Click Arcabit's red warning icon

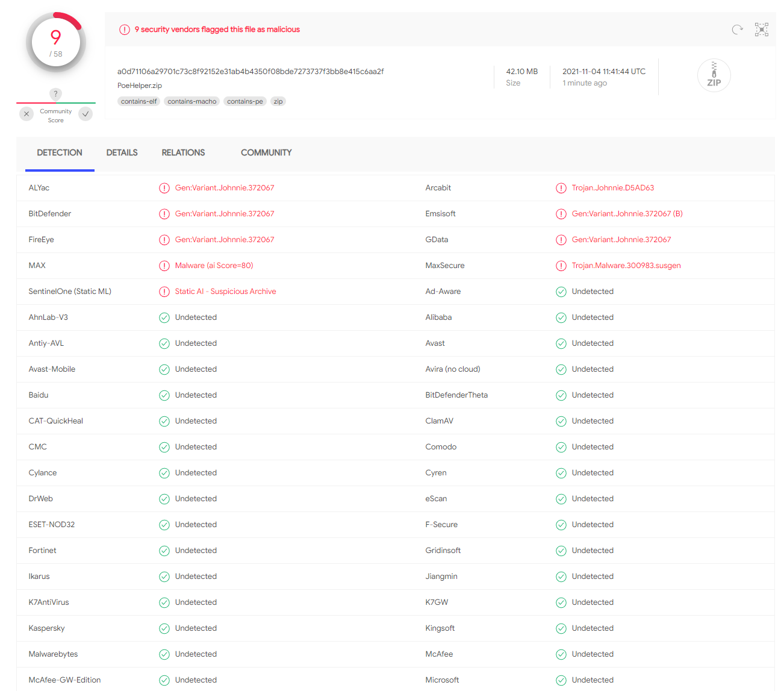pos(561,188)
